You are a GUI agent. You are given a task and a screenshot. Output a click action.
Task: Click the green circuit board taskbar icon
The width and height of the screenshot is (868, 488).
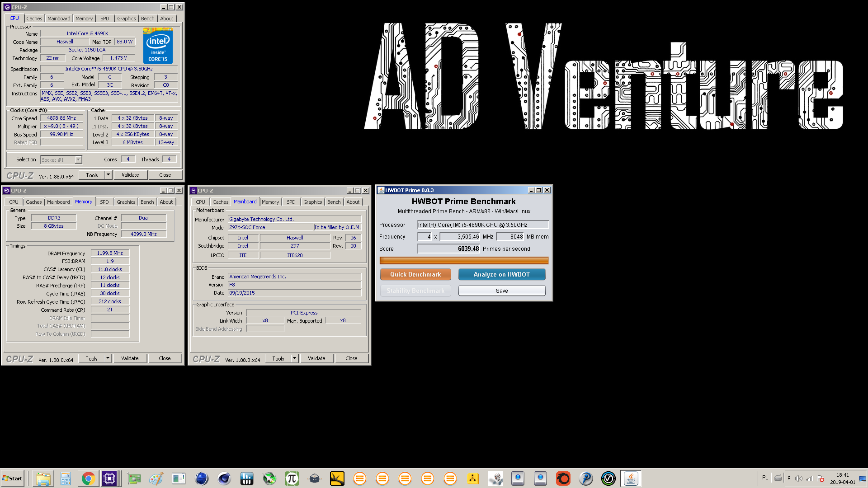point(134,479)
